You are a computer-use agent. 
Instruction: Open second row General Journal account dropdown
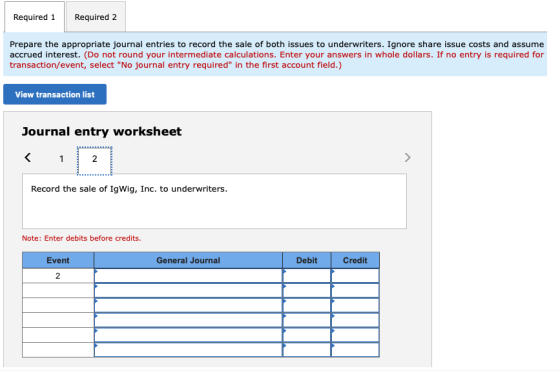(188, 291)
